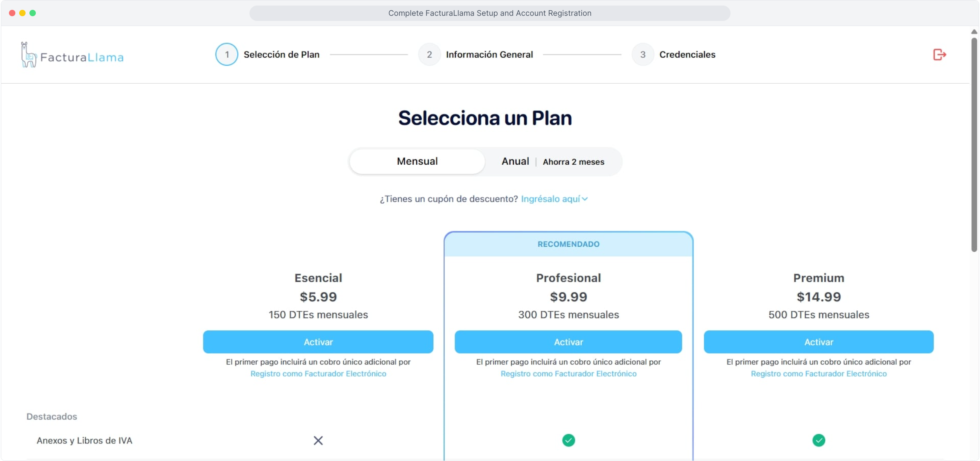This screenshot has width=980, height=461.
Task: Activate the Profesional plan
Action: coord(568,342)
